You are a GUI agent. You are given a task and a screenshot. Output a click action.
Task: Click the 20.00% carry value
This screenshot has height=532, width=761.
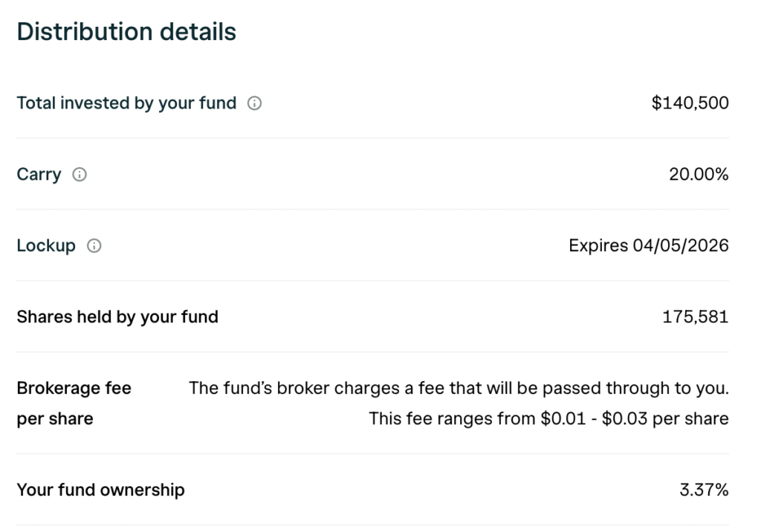(x=699, y=175)
